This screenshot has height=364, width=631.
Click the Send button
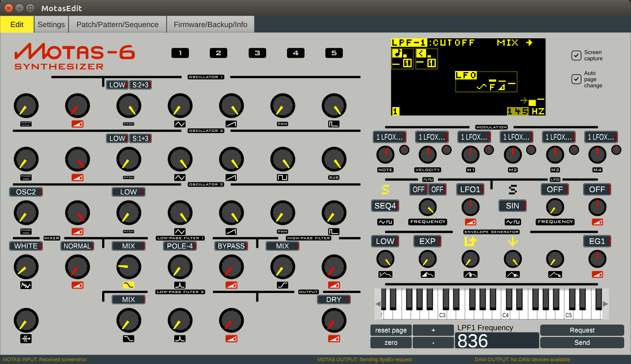coord(582,343)
